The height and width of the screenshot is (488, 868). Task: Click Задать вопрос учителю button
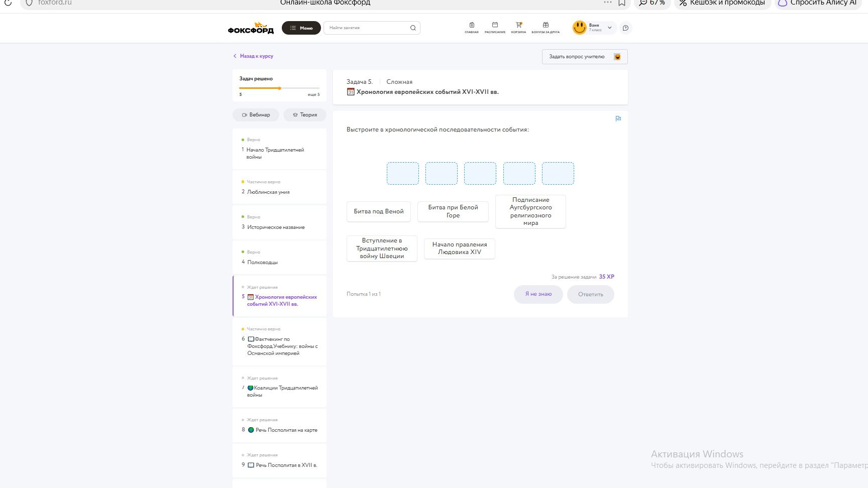585,57
